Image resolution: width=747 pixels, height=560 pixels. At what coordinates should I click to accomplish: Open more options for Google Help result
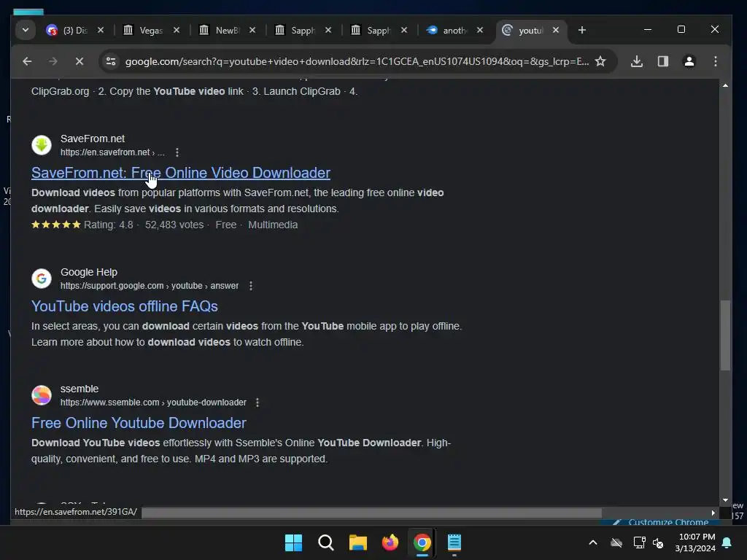tap(251, 286)
